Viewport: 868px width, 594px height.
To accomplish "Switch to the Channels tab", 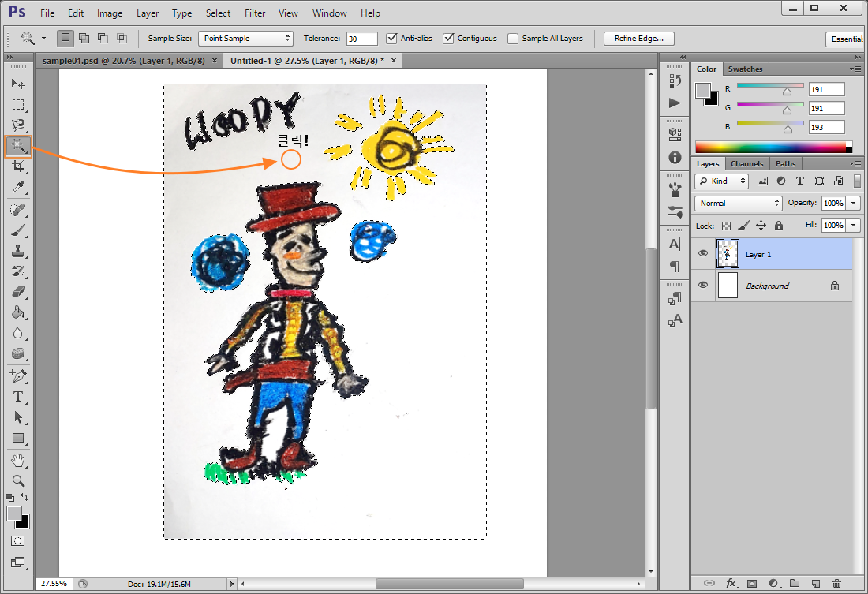I will click(x=746, y=164).
